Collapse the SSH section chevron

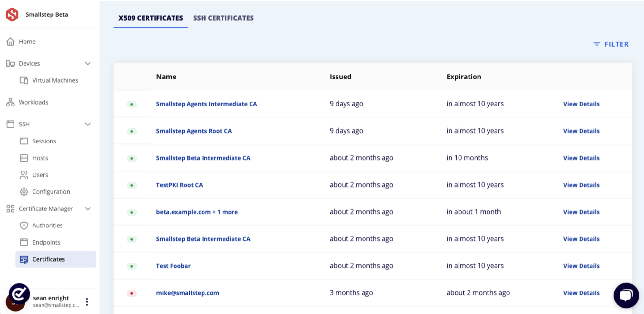[x=88, y=124]
